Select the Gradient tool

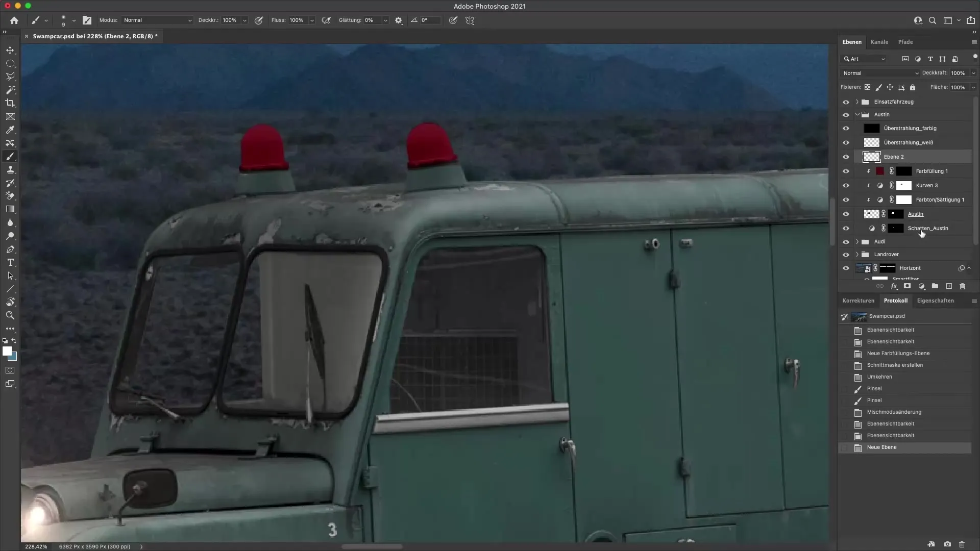(x=10, y=210)
